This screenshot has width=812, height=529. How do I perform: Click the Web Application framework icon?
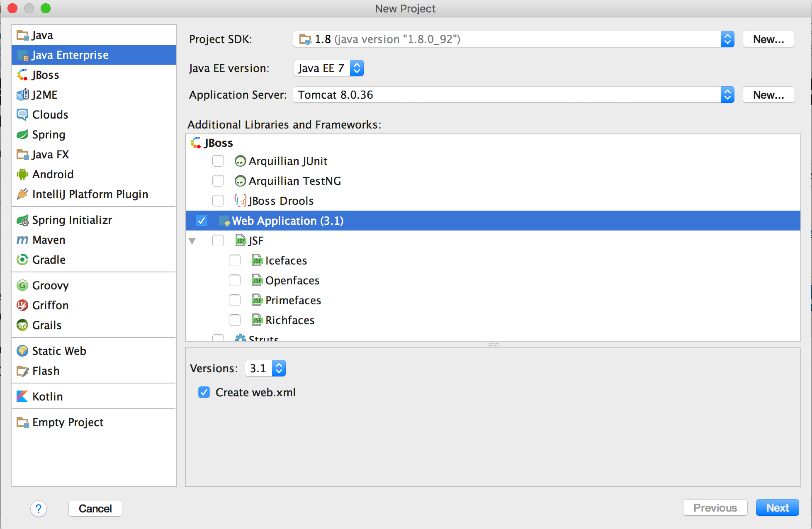224,221
